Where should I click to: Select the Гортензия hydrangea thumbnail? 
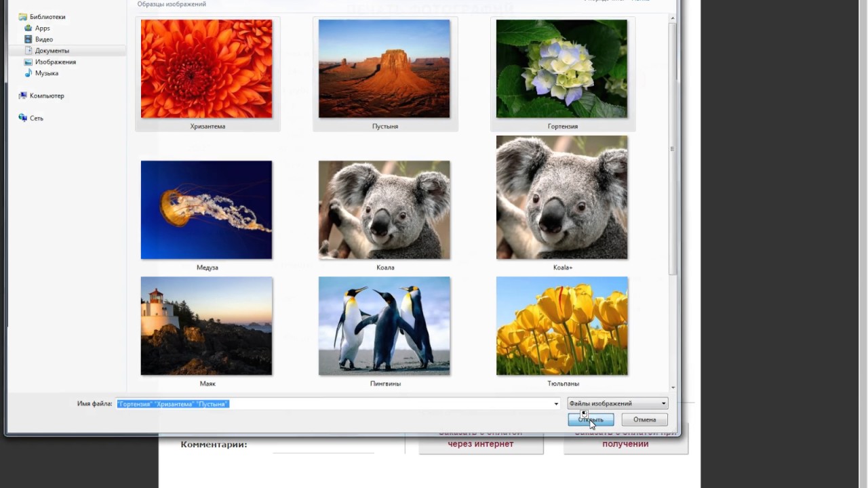click(562, 68)
